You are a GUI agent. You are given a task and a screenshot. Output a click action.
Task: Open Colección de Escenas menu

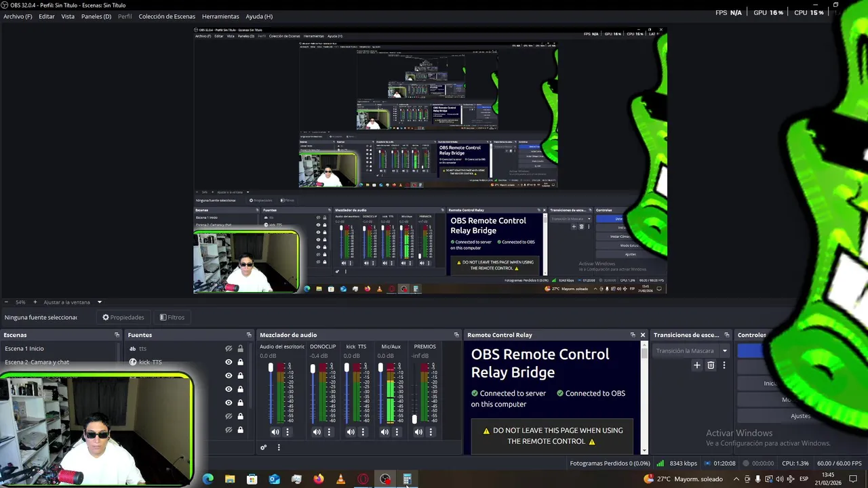pyautogui.click(x=167, y=16)
